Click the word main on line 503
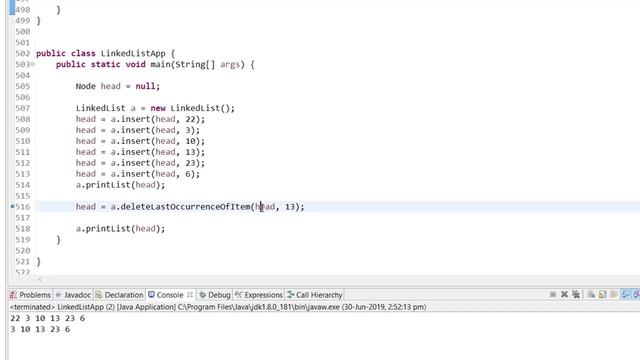This screenshot has height=360, width=640. click(x=160, y=64)
